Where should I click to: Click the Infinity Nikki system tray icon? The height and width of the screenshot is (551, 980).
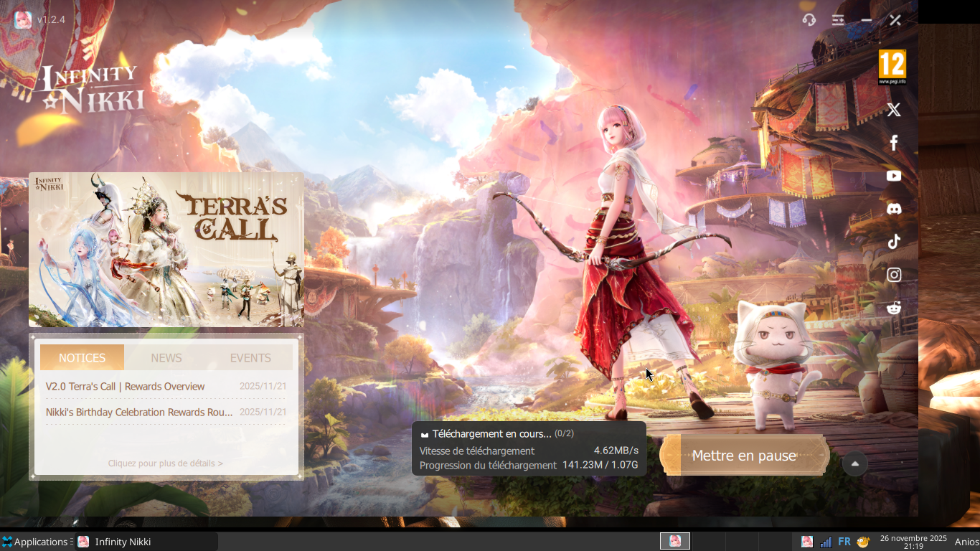[807, 542]
